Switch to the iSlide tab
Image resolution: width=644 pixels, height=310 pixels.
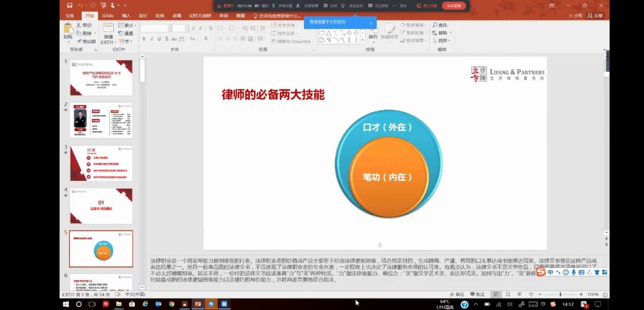(108, 16)
